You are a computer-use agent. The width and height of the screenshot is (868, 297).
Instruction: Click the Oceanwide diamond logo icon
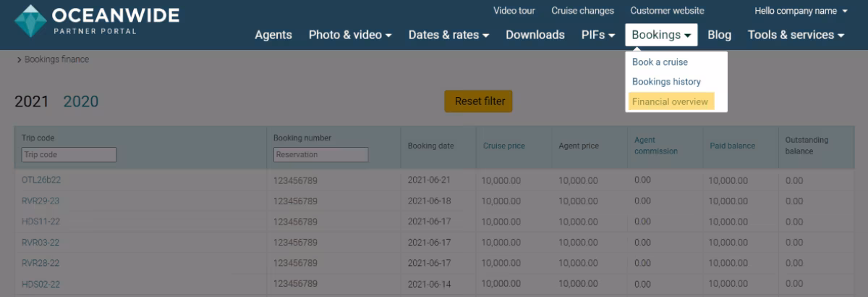click(x=30, y=21)
